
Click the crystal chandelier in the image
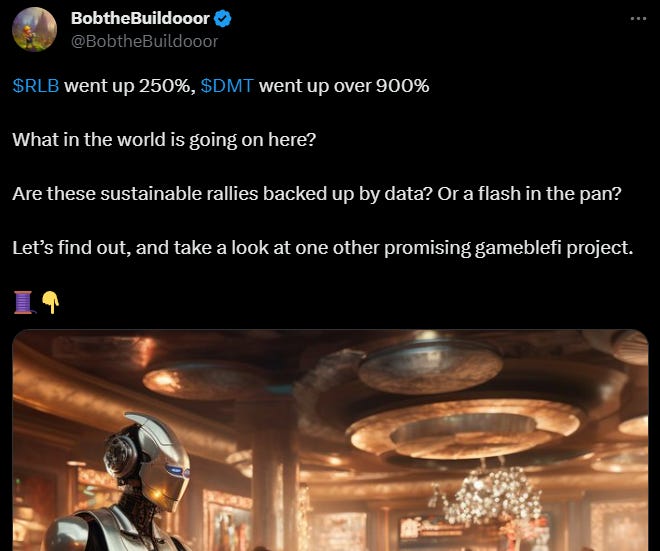click(x=488, y=497)
